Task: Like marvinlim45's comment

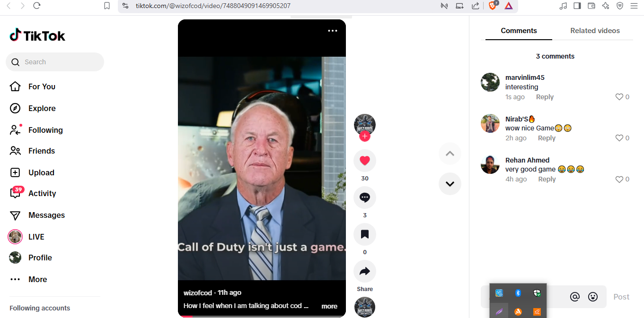Action: [619, 97]
